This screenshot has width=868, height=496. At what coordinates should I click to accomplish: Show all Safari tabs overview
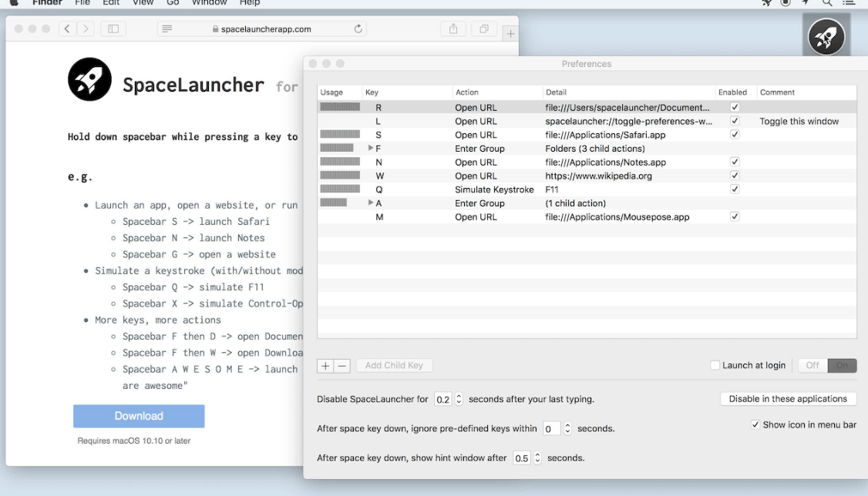coord(484,28)
